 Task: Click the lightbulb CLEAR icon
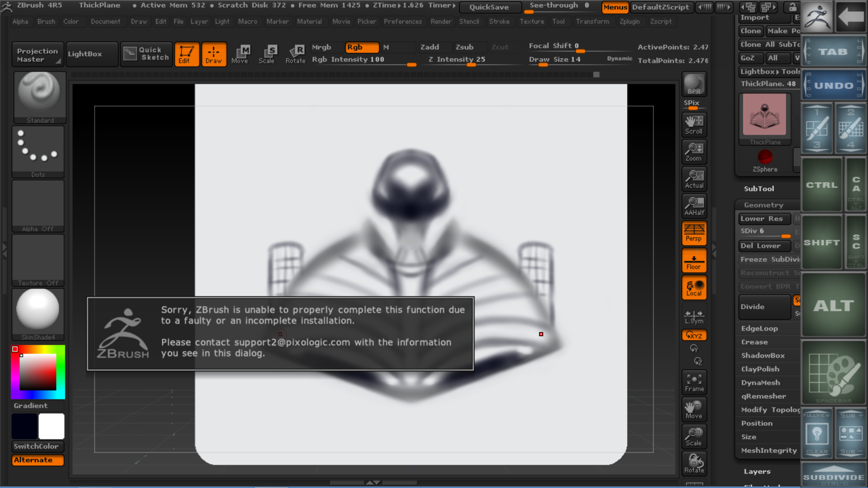tap(817, 433)
